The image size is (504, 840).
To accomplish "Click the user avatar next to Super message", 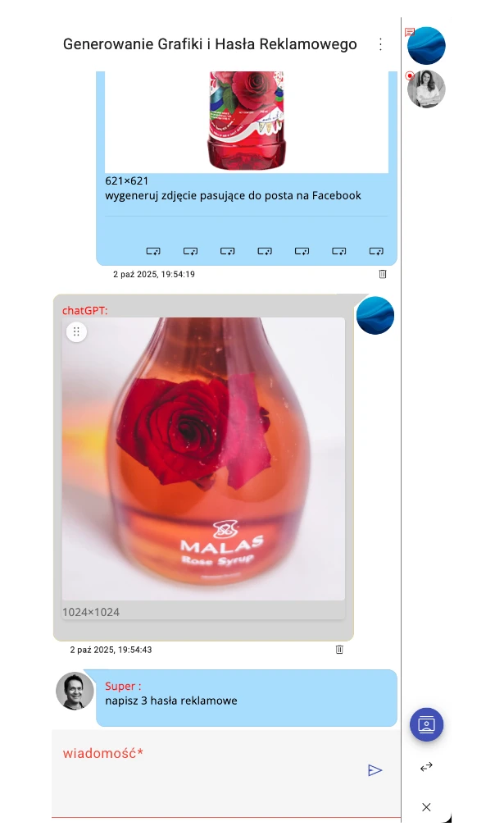I will pyautogui.click(x=75, y=691).
